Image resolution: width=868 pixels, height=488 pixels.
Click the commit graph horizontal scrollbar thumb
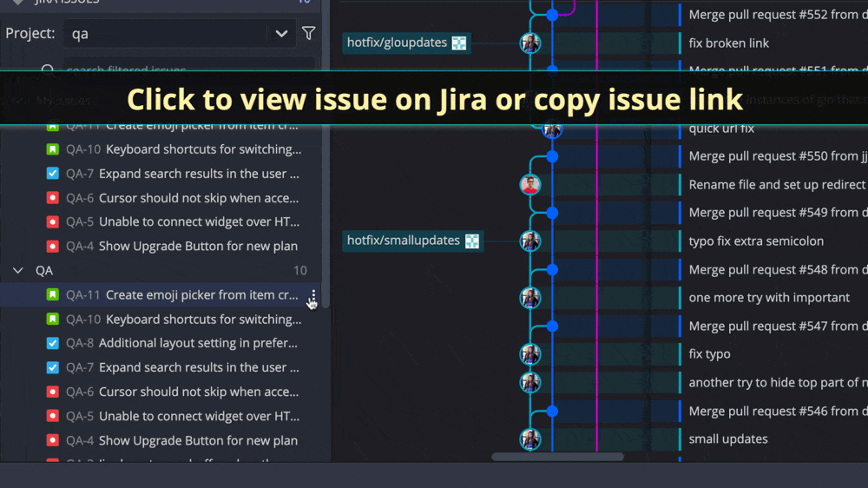click(x=557, y=457)
